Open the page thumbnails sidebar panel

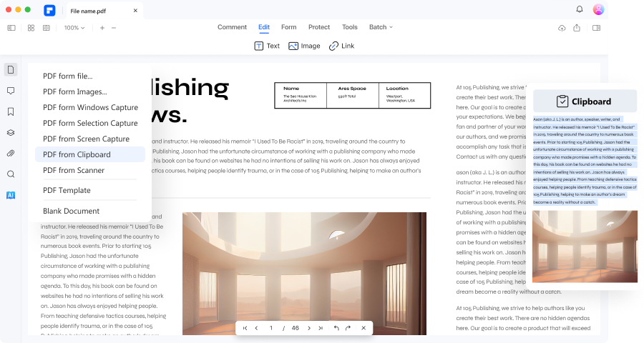(x=11, y=70)
